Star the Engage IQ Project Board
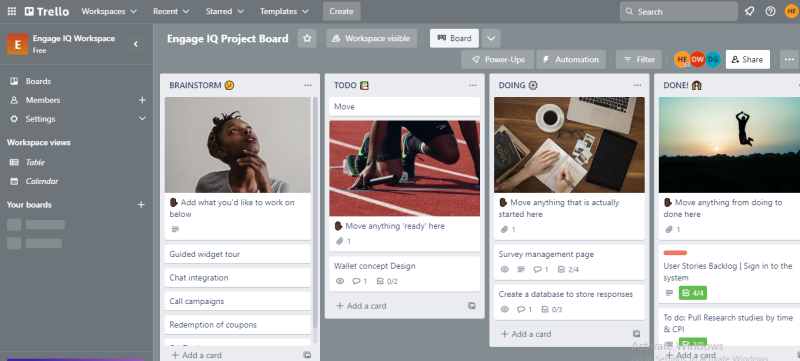Image resolution: width=800 pixels, height=361 pixels. (x=307, y=38)
